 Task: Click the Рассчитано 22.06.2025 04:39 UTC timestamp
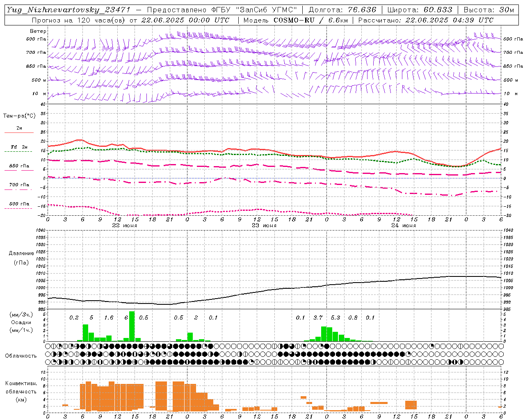426,20
